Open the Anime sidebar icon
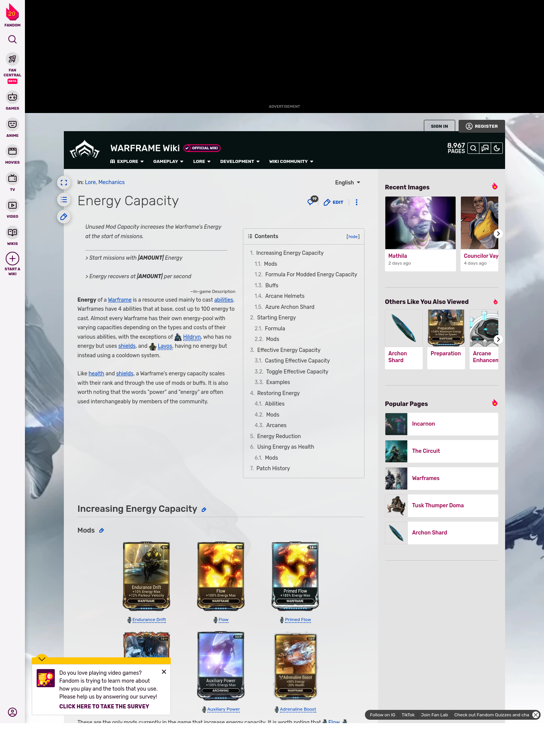The width and height of the screenshot is (544, 756). tap(12, 124)
